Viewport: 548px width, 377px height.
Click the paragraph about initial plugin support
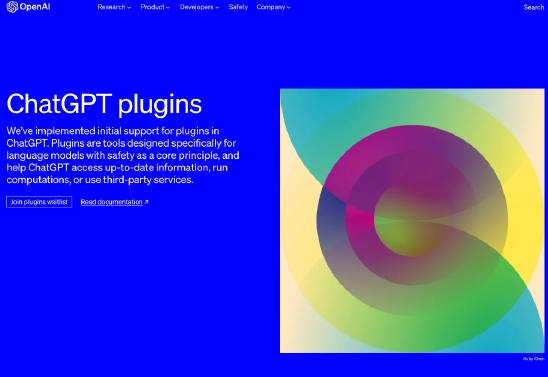coord(123,155)
